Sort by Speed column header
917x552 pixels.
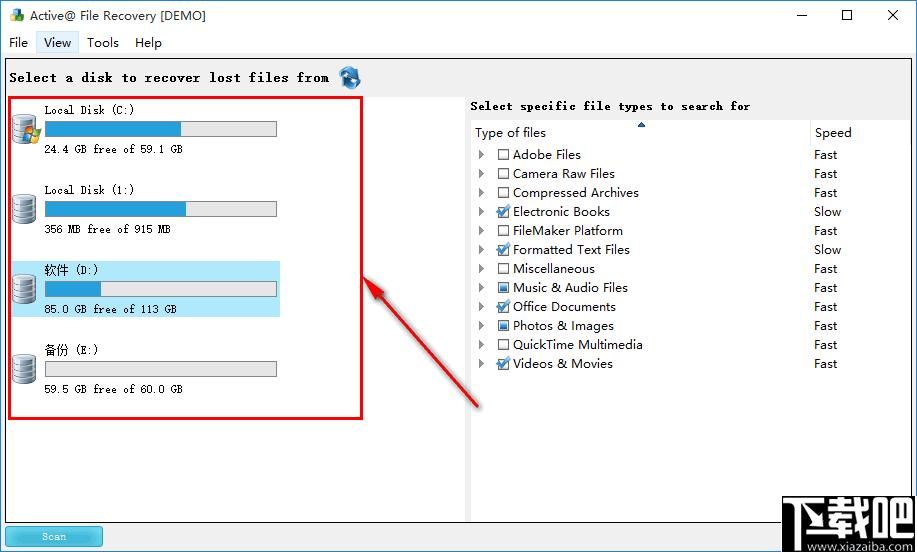point(860,133)
